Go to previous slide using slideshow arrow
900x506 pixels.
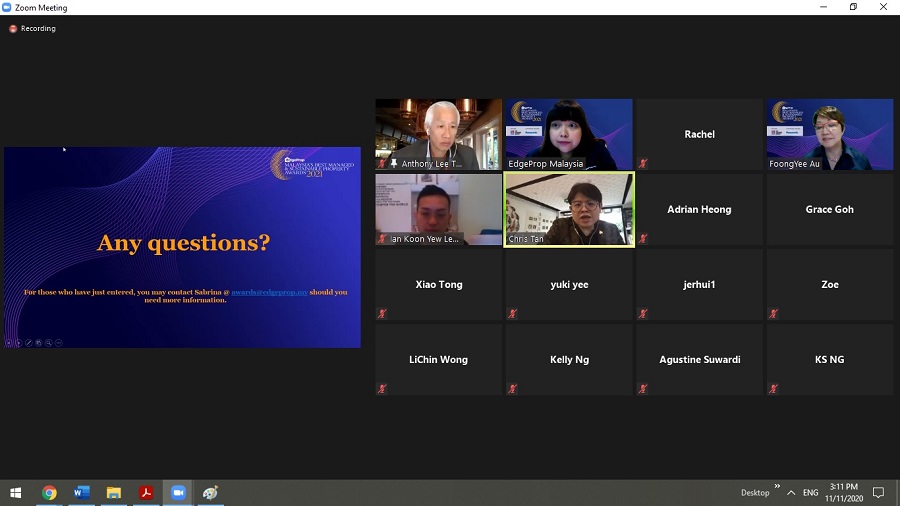[9, 343]
